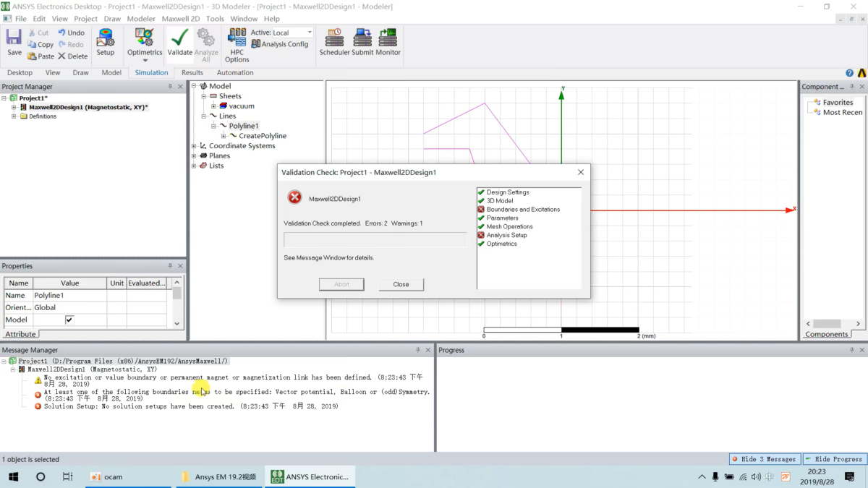Select the Attribute tab in Properties
Viewport: 868px width, 488px height.
[x=20, y=334]
